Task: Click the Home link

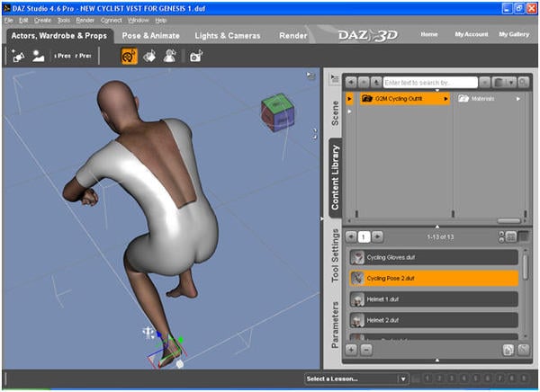Action: (429, 34)
